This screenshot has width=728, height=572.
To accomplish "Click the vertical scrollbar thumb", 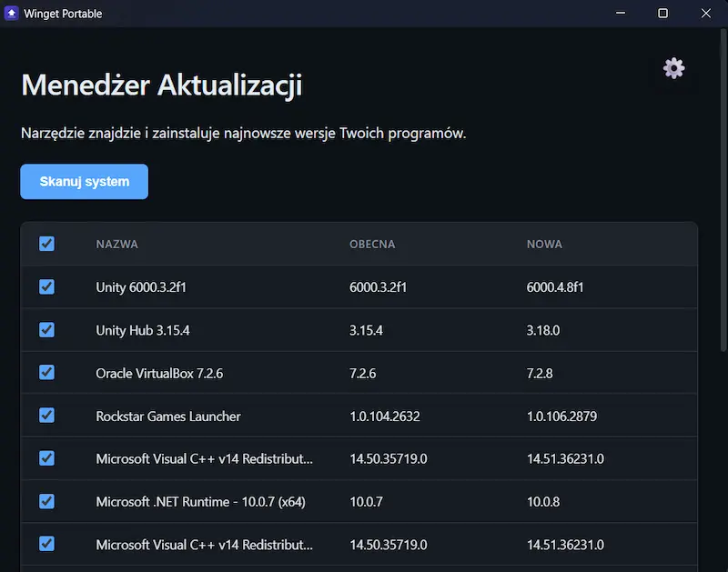I will pos(723,190).
